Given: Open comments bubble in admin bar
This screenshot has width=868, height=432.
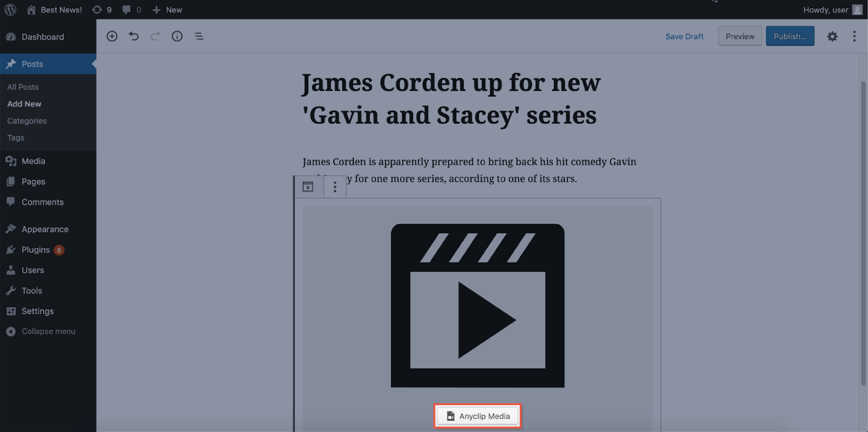Looking at the screenshot, I should (x=131, y=10).
